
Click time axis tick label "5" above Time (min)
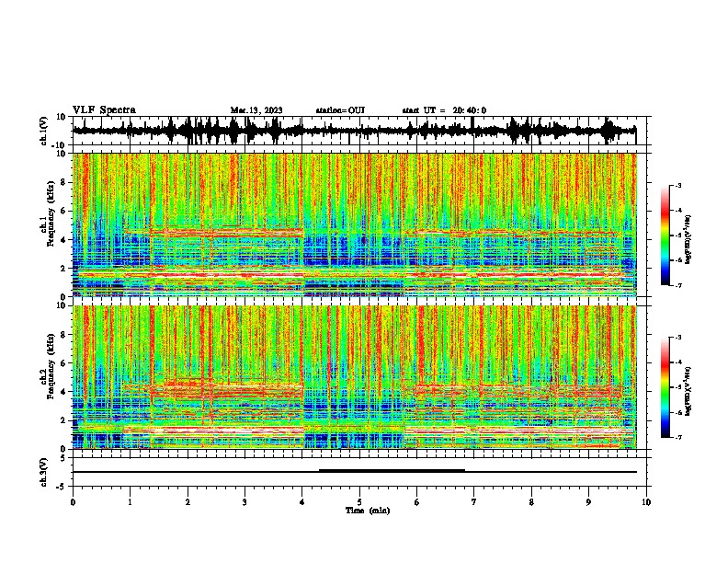(x=359, y=502)
